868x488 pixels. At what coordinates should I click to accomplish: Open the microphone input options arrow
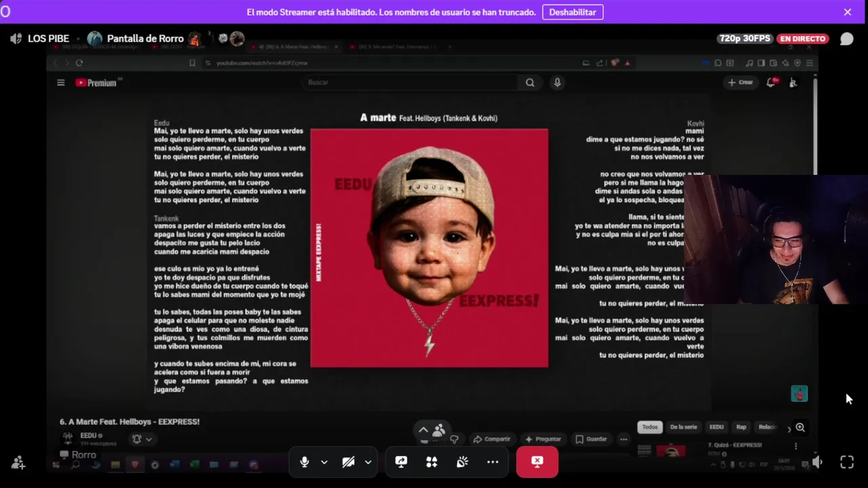324,462
